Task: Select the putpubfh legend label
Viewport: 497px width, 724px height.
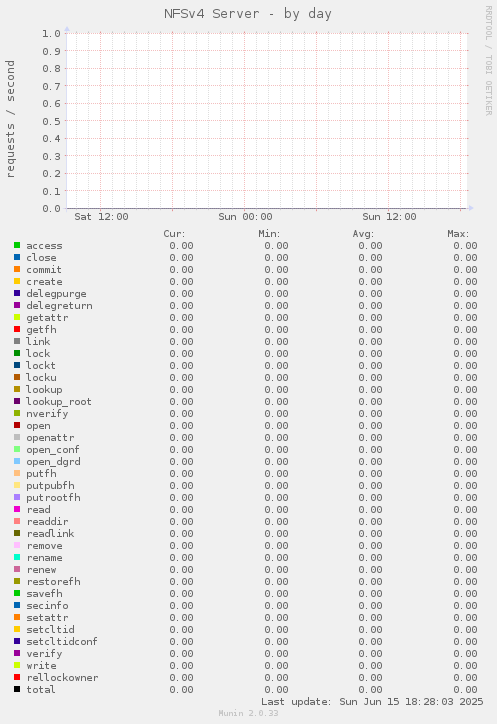Action: (x=50, y=486)
